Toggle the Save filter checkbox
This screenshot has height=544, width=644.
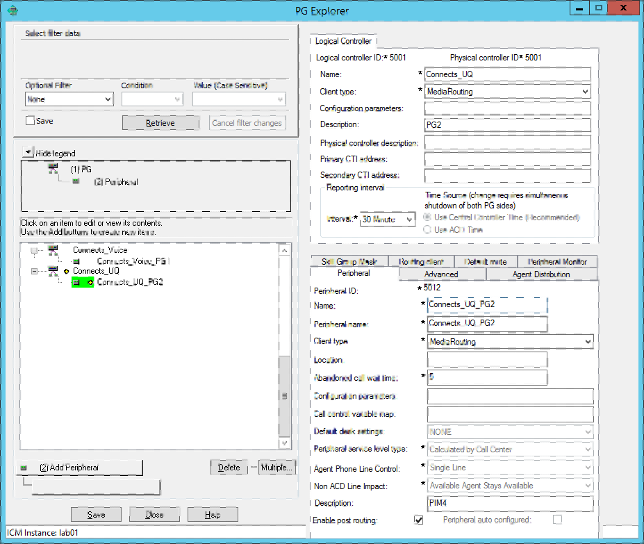pyautogui.click(x=30, y=121)
